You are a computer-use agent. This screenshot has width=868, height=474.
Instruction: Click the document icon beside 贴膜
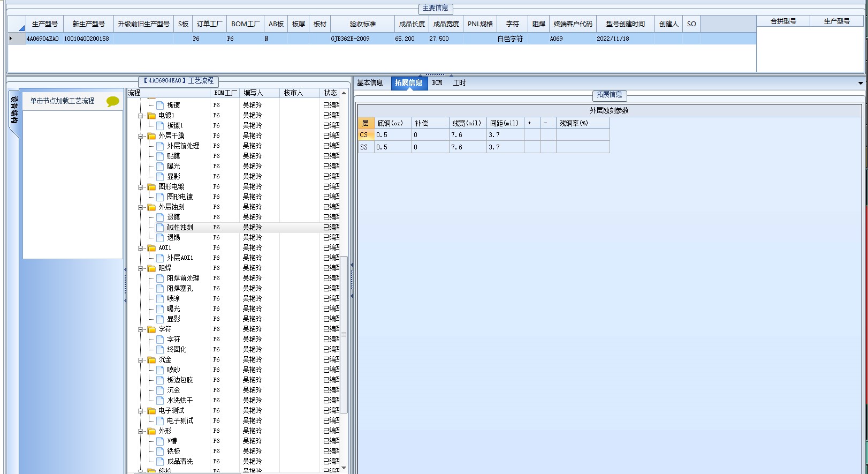(160, 156)
